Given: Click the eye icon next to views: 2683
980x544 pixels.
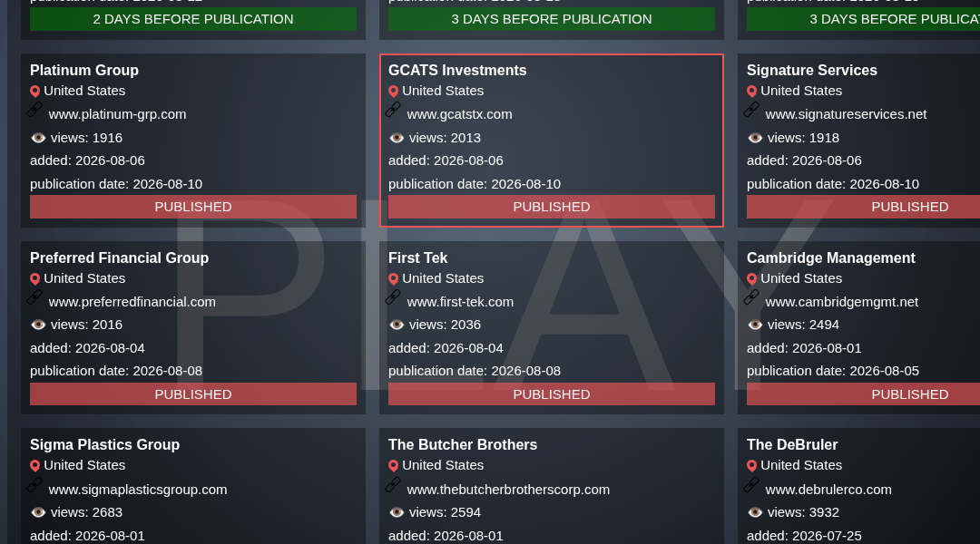Looking at the screenshot, I should tap(38, 512).
